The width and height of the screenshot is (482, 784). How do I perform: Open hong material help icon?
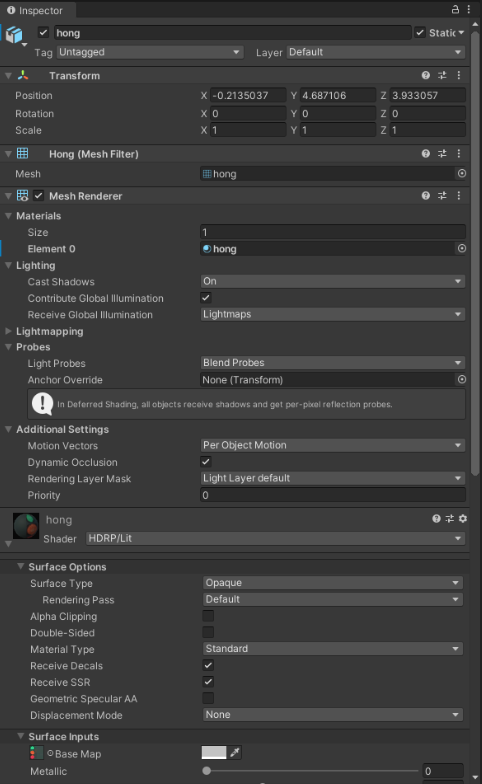click(x=436, y=518)
